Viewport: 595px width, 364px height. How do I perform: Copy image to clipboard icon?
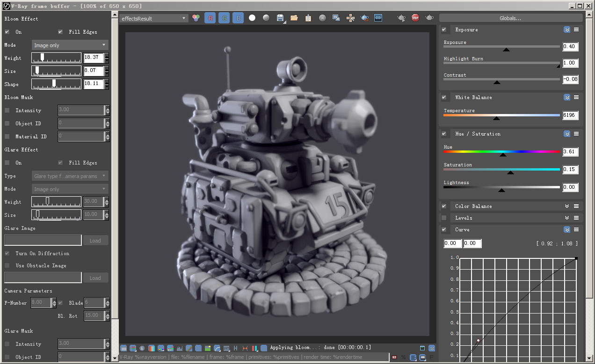(x=308, y=18)
